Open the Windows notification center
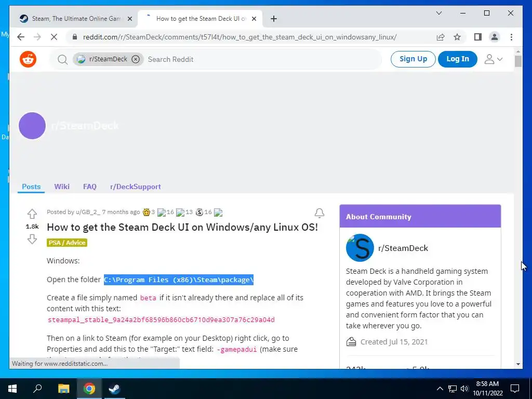 point(515,389)
